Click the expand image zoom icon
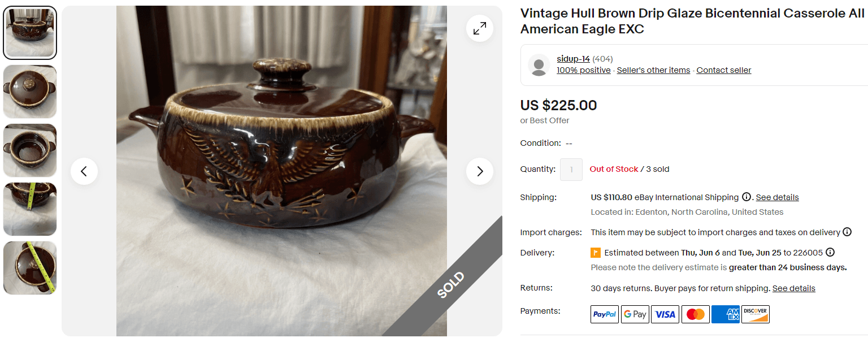The width and height of the screenshot is (868, 342). (480, 28)
